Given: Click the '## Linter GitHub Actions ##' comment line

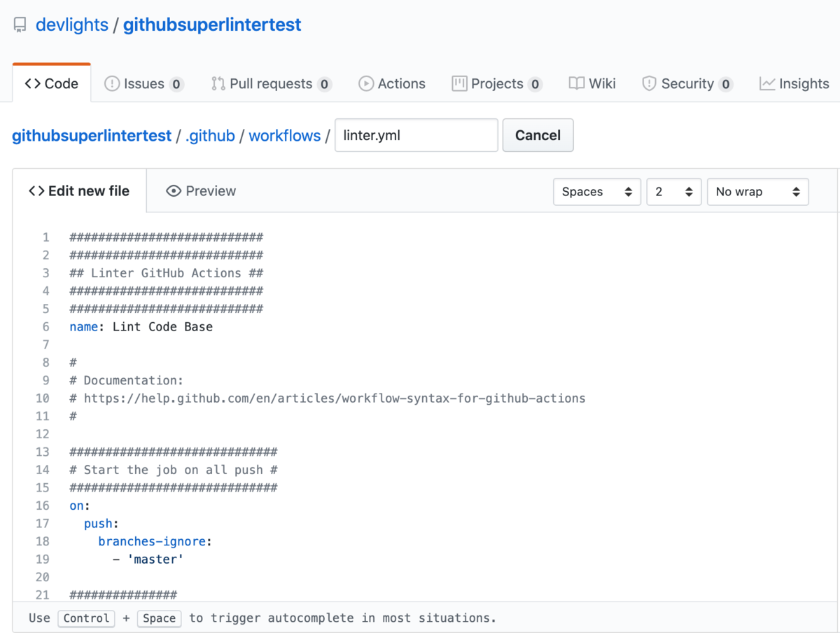Looking at the screenshot, I should pos(167,273).
